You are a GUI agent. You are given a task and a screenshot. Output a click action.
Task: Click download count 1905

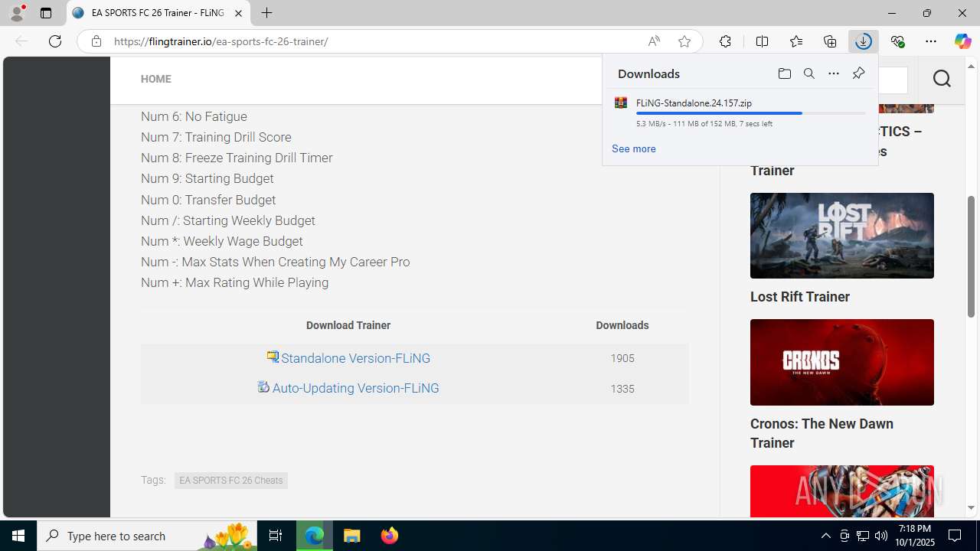pyautogui.click(x=622, y=358)
